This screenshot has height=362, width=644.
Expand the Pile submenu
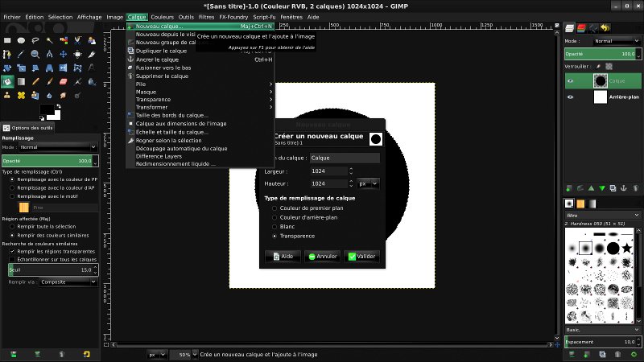pos(200,84)
